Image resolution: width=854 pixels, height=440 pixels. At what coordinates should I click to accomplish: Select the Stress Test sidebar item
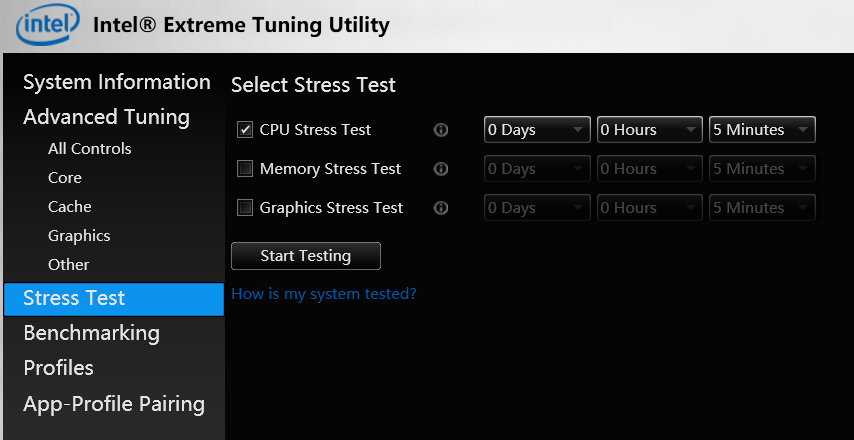(x=74, y=298)
